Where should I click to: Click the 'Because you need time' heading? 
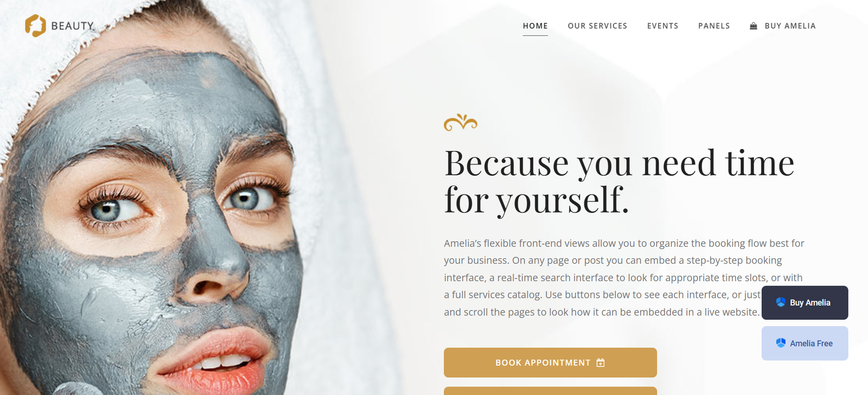click(619, 181)
